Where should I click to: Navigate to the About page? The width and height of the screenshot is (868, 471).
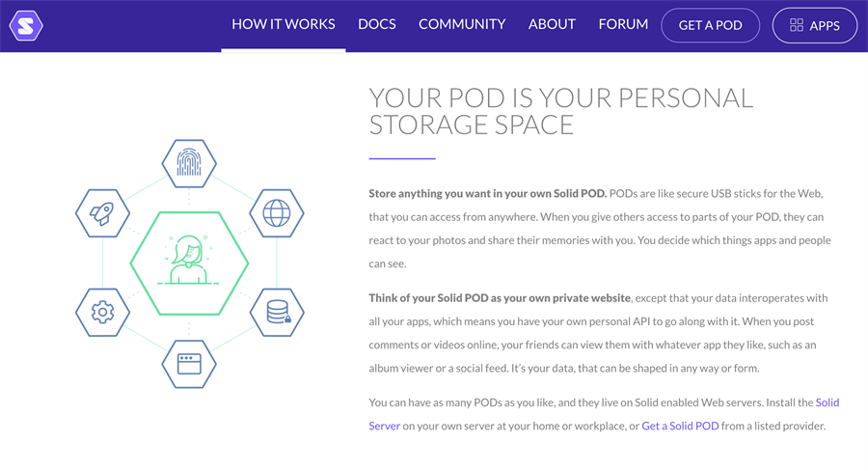(552, 24)
